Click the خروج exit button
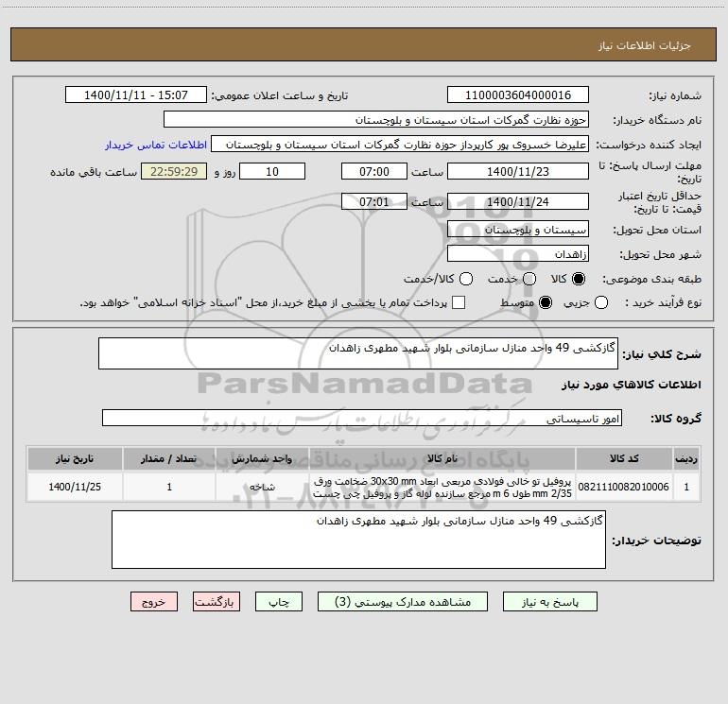 pyautogui.click(x=154, y=602)
